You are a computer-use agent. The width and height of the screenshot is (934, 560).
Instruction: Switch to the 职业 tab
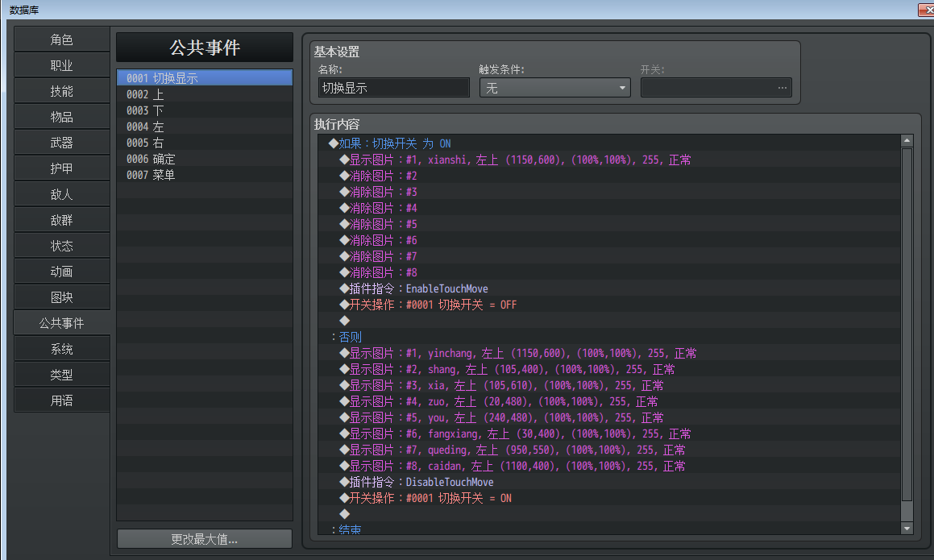tap(62, 65)
